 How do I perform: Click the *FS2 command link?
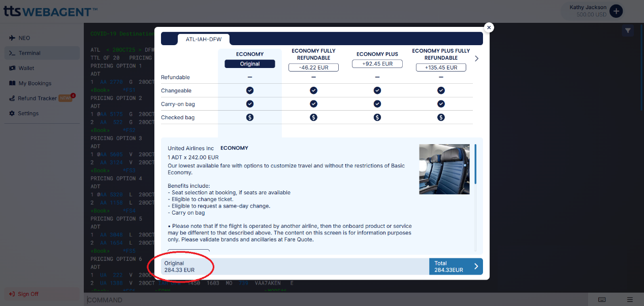129,130
